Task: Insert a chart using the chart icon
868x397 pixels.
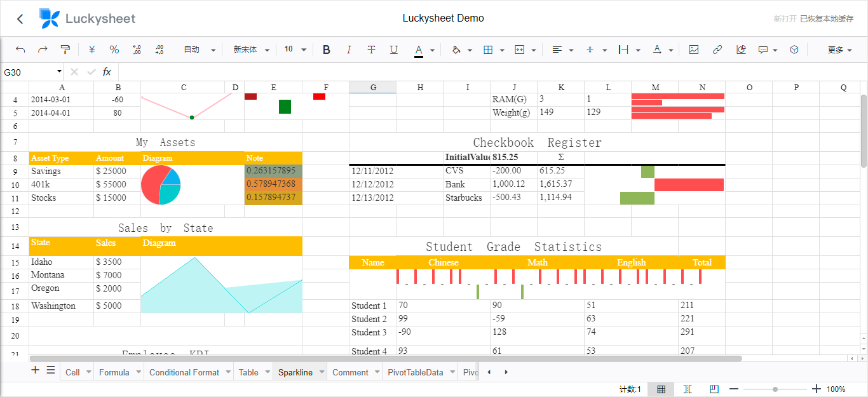Action: coord(741,50)
